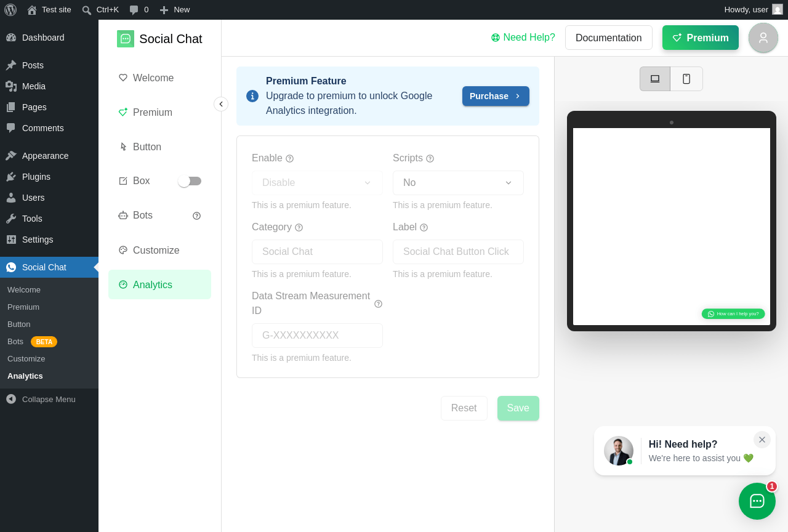This screenshot has width=788, height=532.
Task: Switch preview to desktop laptop view
Action: tap(655, 79)
